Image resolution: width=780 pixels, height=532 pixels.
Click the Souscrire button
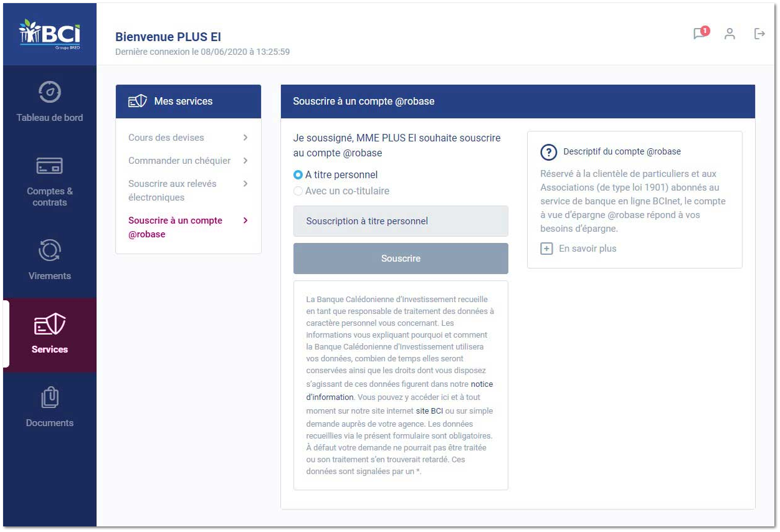(401, 259)
